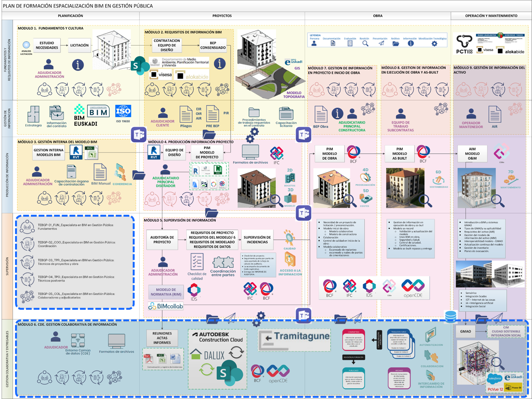Click the MODELO DE NORMATIVA (RIM) box
Screen dimensions: 532x399
[x=166, y=292]
